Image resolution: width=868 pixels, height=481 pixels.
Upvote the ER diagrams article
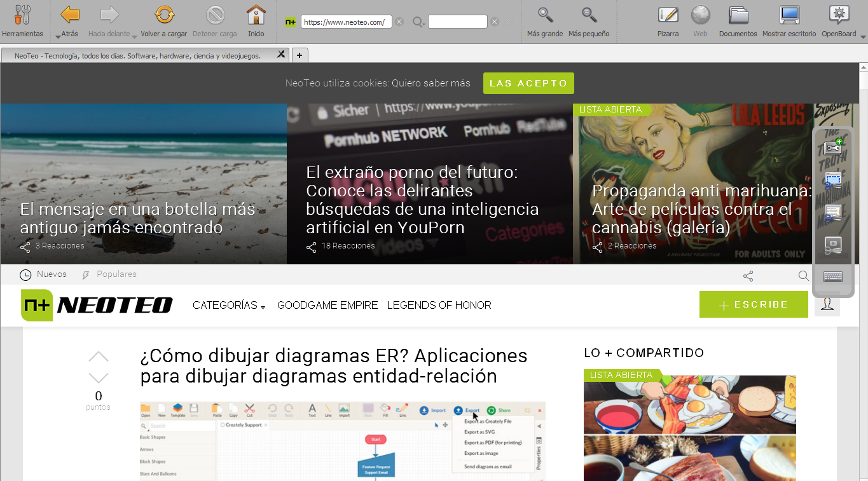[98, 356]
